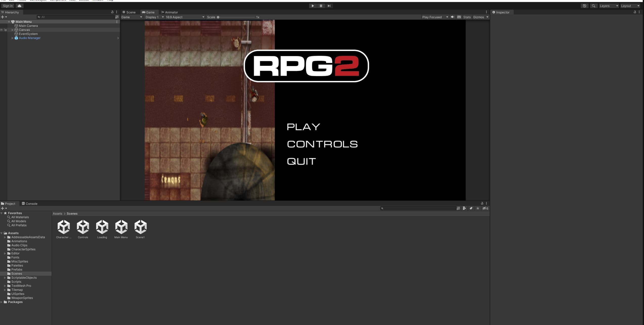The image size is (644, 325).
Task: Open the Game view mode dropdown
Action: pos(132,17)
